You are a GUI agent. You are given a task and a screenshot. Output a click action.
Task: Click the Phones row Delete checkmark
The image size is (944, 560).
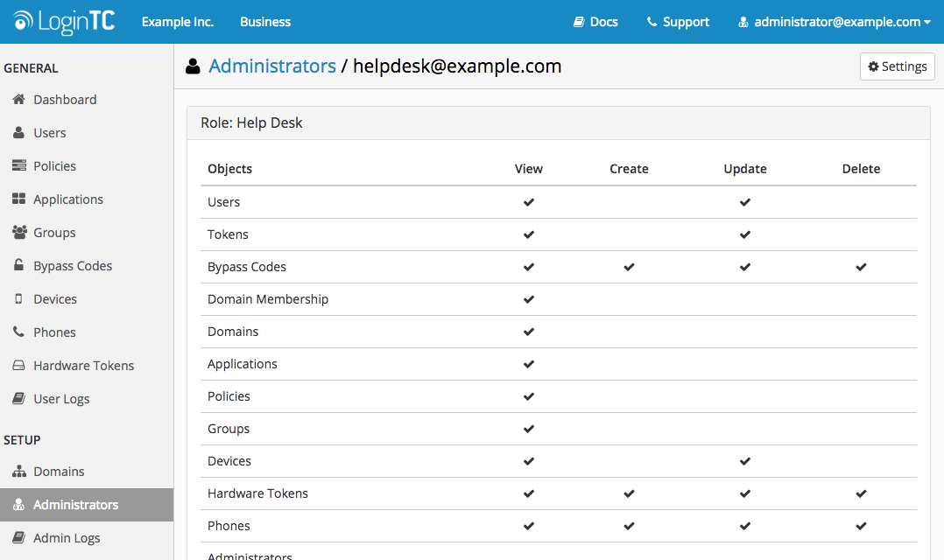[x=861, y=527]
